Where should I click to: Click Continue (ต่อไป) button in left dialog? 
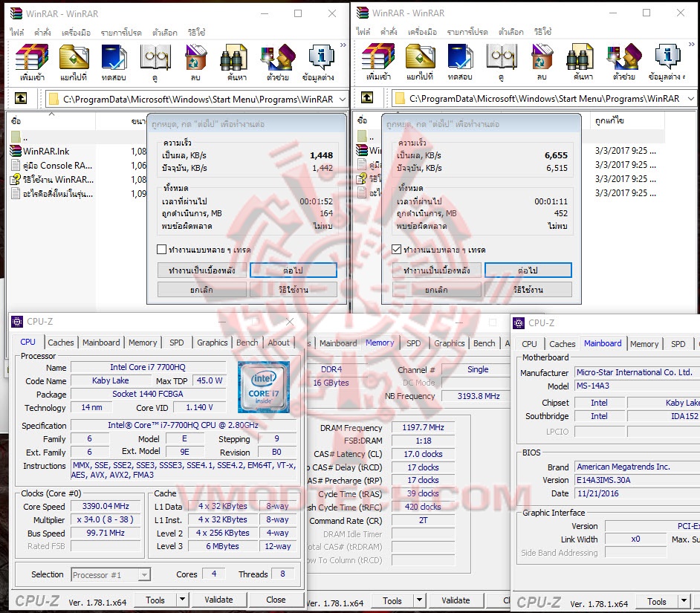click(x=294, y=270)
